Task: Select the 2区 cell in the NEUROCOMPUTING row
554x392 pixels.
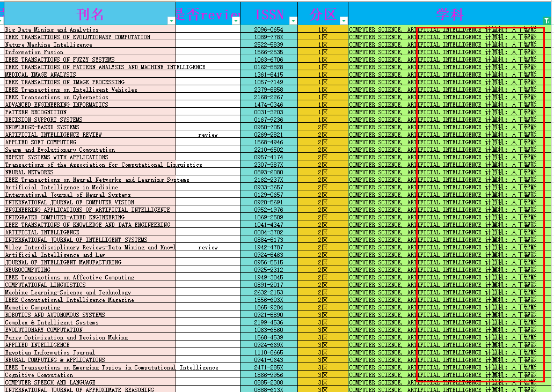Action: [323, 270]
